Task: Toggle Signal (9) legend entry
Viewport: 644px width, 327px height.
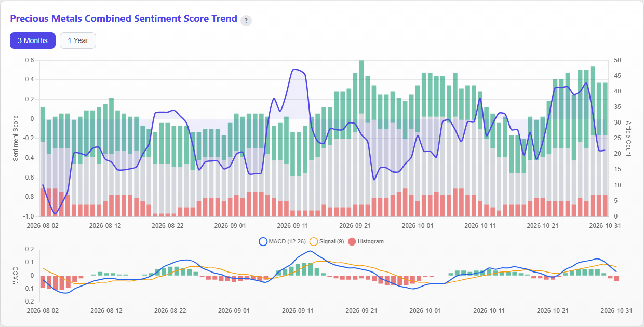Action: 326,241
